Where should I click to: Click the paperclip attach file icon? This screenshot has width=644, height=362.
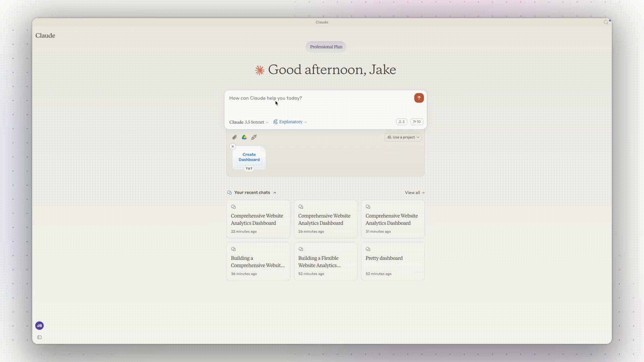pyautogui.click(x=234, y=137)
